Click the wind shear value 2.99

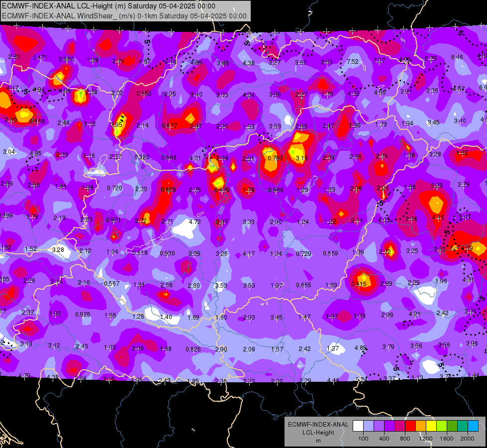click(388, 315)
